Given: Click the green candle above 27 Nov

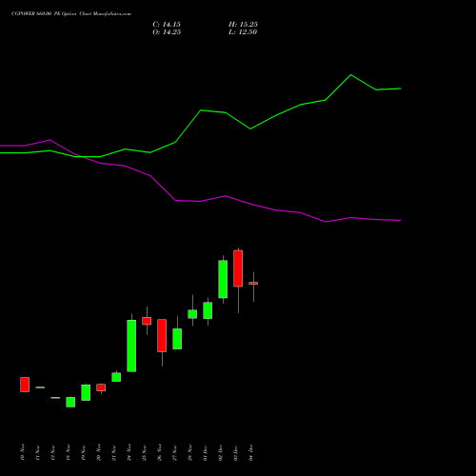Looking at the screenshot, I should (x=177, y=339).
